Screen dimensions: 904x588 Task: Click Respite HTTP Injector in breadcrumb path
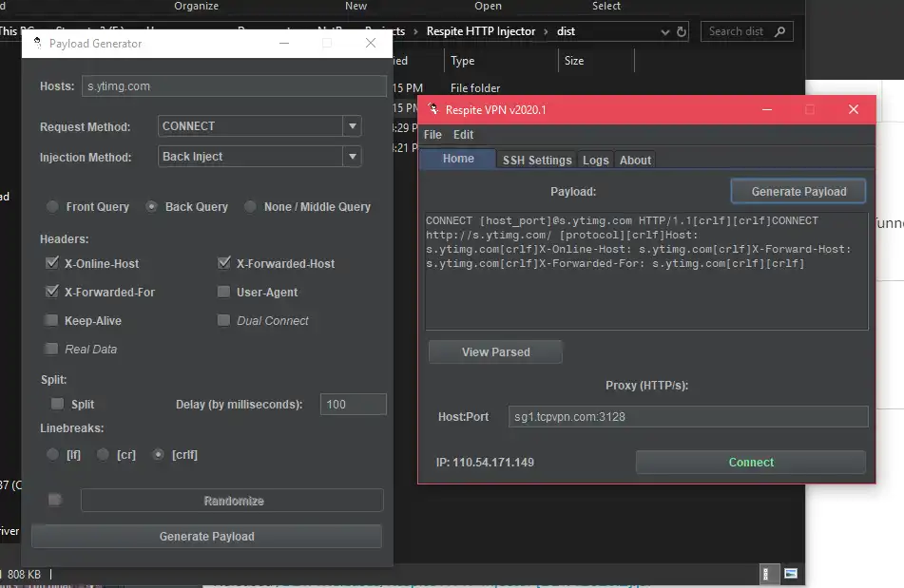481,31
